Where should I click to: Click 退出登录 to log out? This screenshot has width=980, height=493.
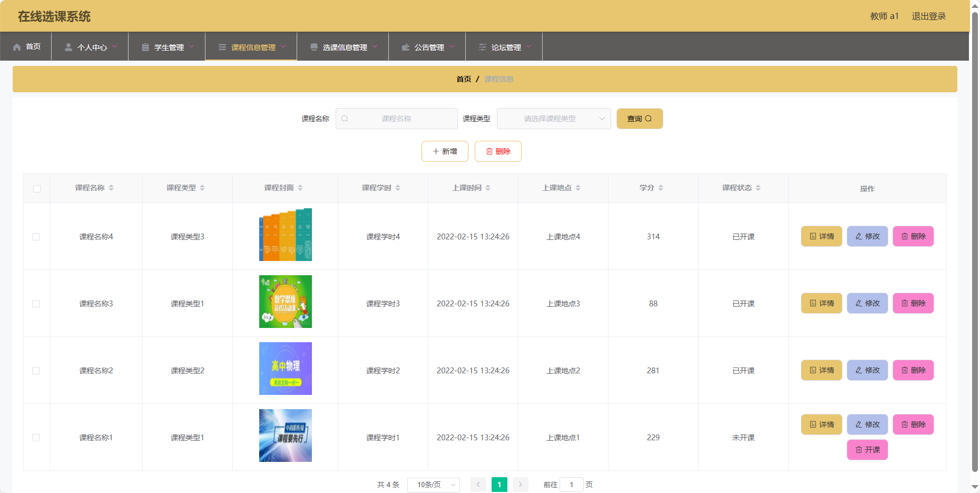(x=929, y=16)
